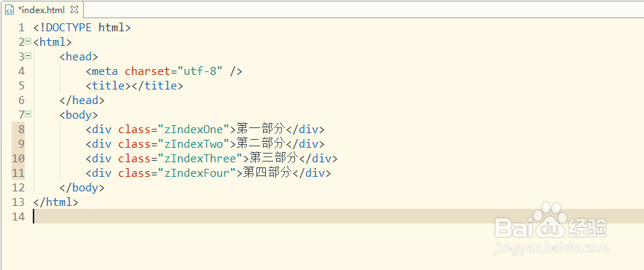Collapse the html tag fold marker
This screenshot has height=270, width=644.
tap(28, 41)
